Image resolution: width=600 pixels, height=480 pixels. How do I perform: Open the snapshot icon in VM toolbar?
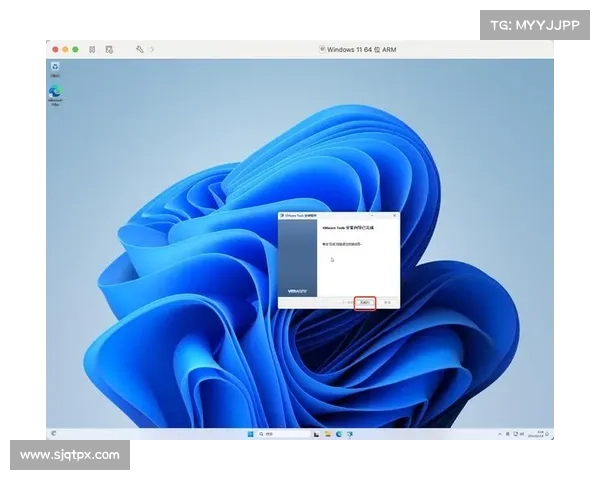click(109, 49)
